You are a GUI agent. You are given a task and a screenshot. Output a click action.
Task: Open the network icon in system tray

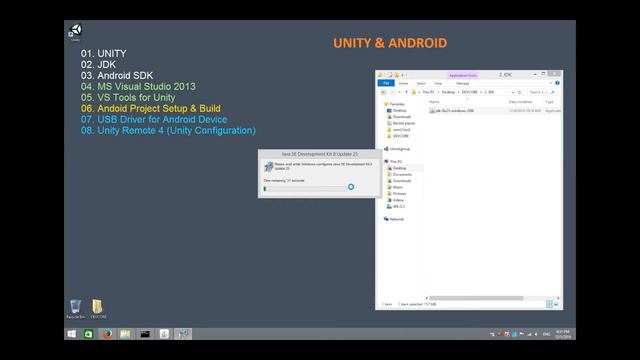coord(529,334)
